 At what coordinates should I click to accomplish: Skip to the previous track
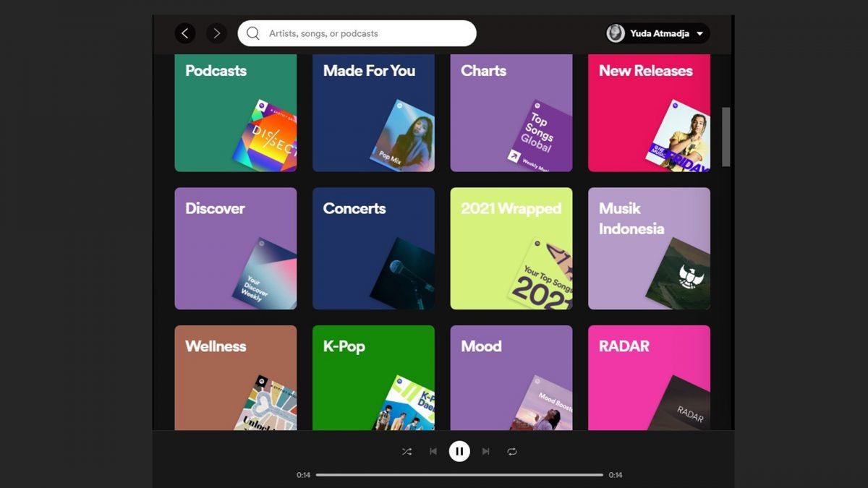433,452
